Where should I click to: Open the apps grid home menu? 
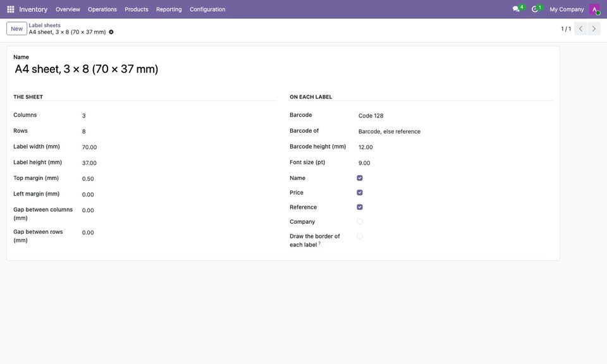point(11,9)
